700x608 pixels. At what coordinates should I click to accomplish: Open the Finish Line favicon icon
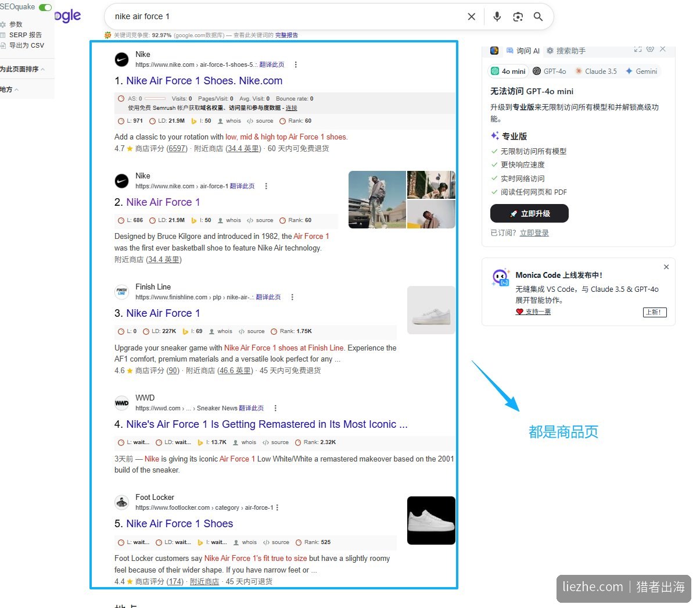point(121,292)
